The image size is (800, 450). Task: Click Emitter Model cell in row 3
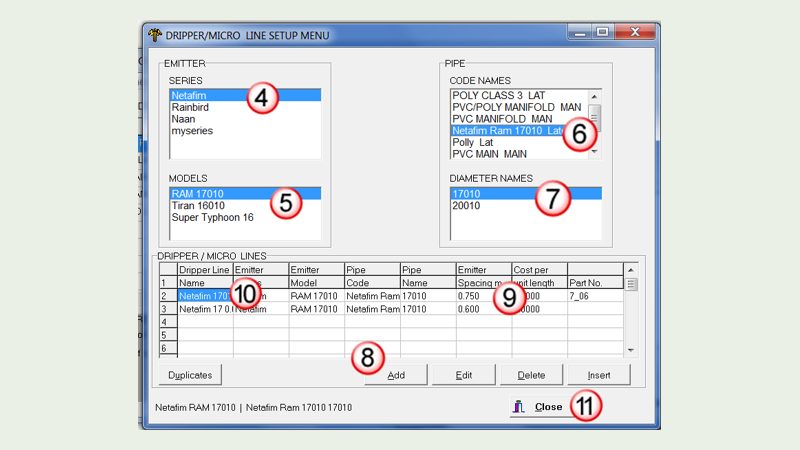pyautogui.click(x=317, y=309)
